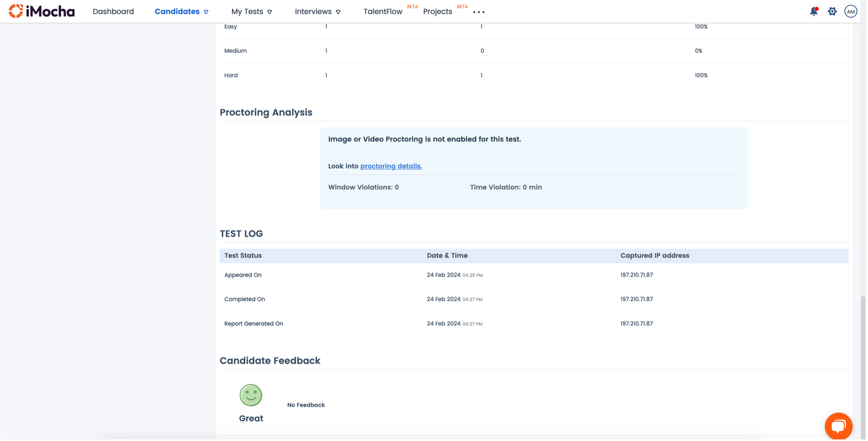Open the chat support widget
This screenshot has height=441, width=868.
pyautogui.click(x=838, y=426)
